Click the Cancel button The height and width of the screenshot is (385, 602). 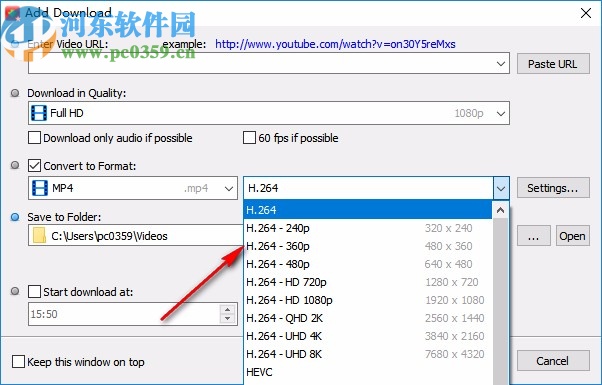tap(553, 361)
